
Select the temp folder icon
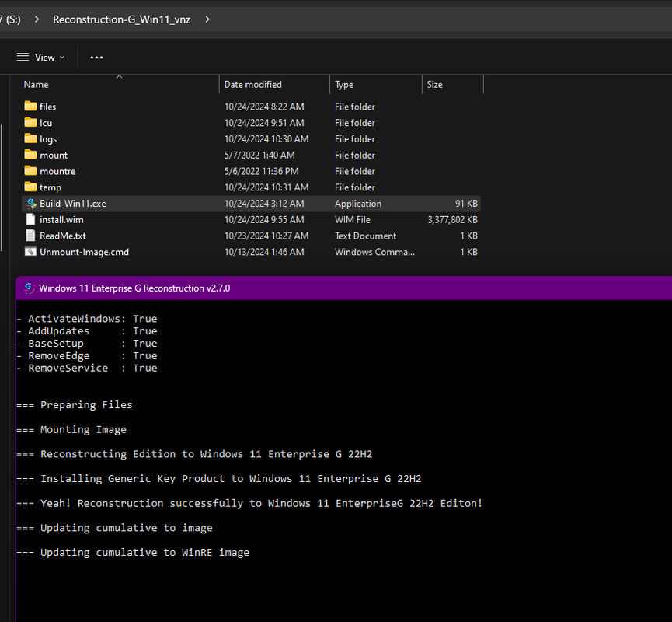tap(30, 187)
